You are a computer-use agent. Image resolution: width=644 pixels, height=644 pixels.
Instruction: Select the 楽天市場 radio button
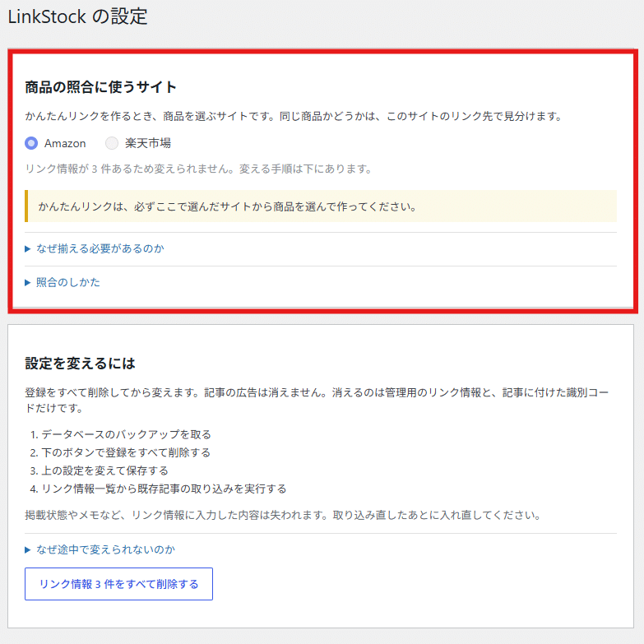[x=112, y=143]
